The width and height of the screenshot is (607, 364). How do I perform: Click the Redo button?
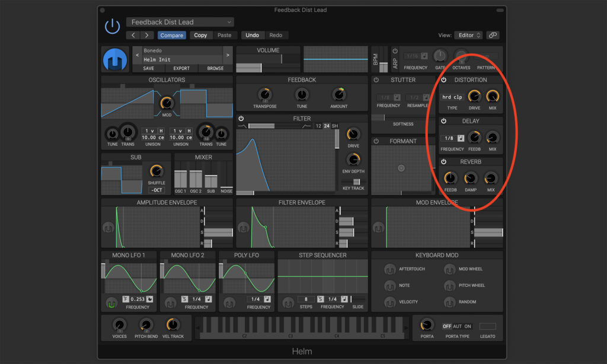pos(276,35)
